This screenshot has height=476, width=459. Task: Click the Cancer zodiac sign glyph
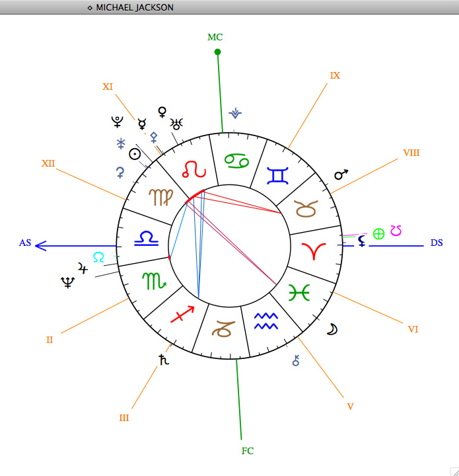[x=237, y=161]
